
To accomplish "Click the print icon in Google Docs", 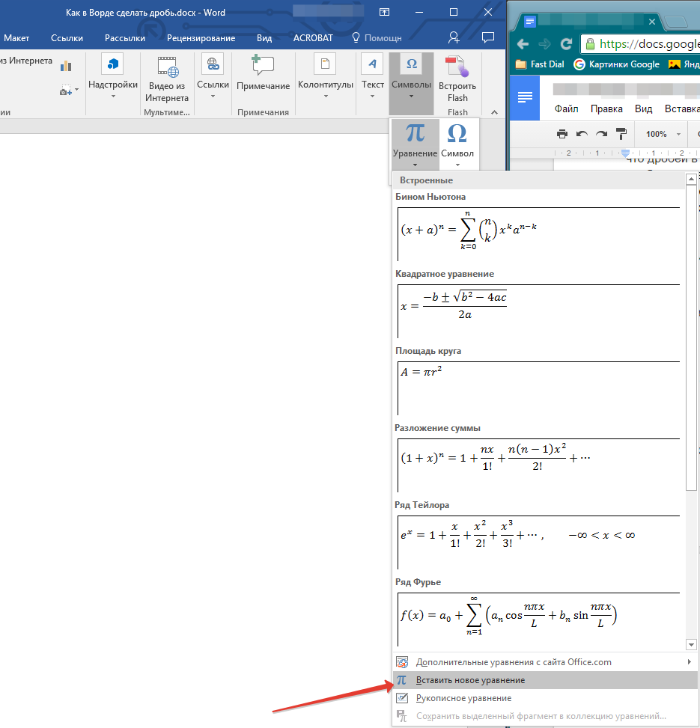I will tap(562, 134).
